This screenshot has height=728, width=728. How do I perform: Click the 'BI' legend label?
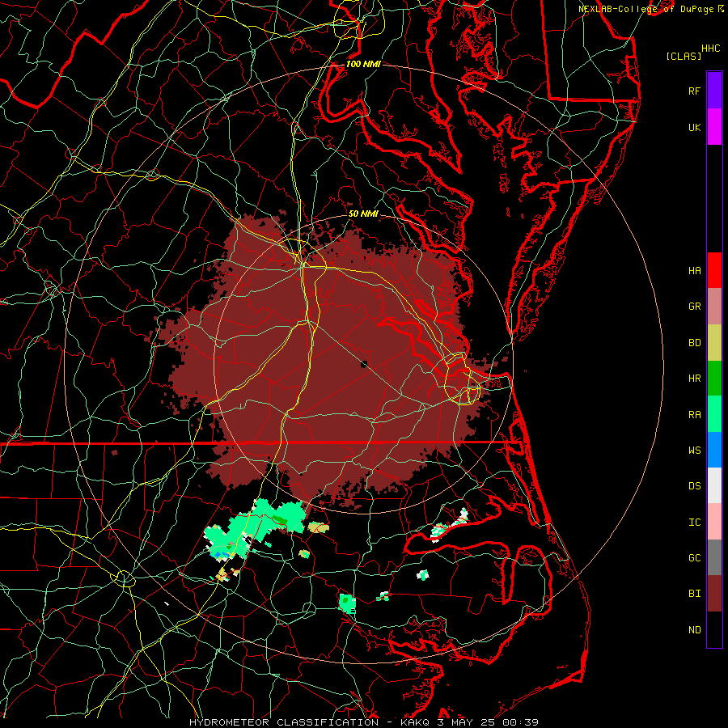(694, 594)
